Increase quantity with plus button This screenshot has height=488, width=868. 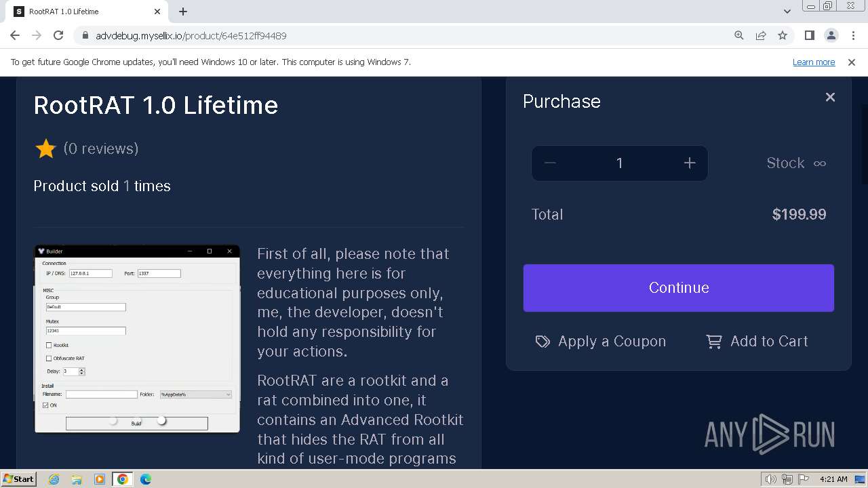point(690,163)
